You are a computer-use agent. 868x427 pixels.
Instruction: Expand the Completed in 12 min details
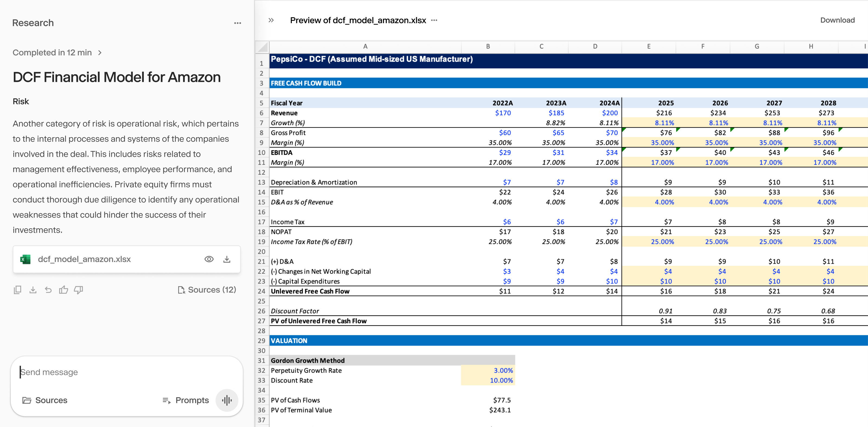click(x=100, y=53)
